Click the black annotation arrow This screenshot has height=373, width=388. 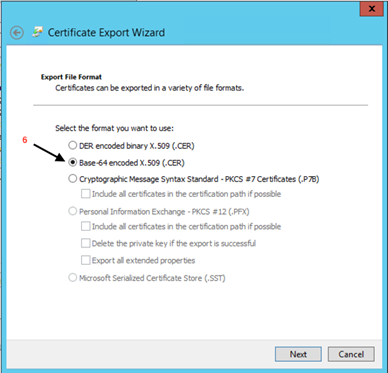pyautogui.click(x=50, y=152)
